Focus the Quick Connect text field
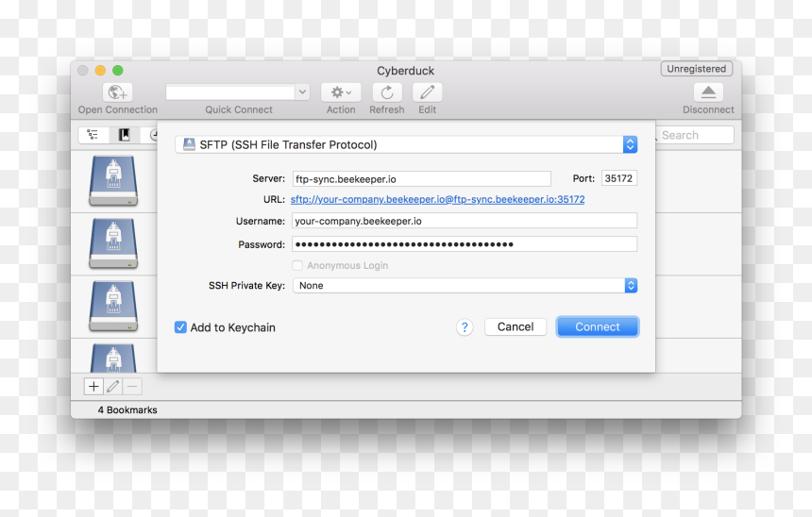This screenshot has width=812, height=517. click(x=230, y=92)
